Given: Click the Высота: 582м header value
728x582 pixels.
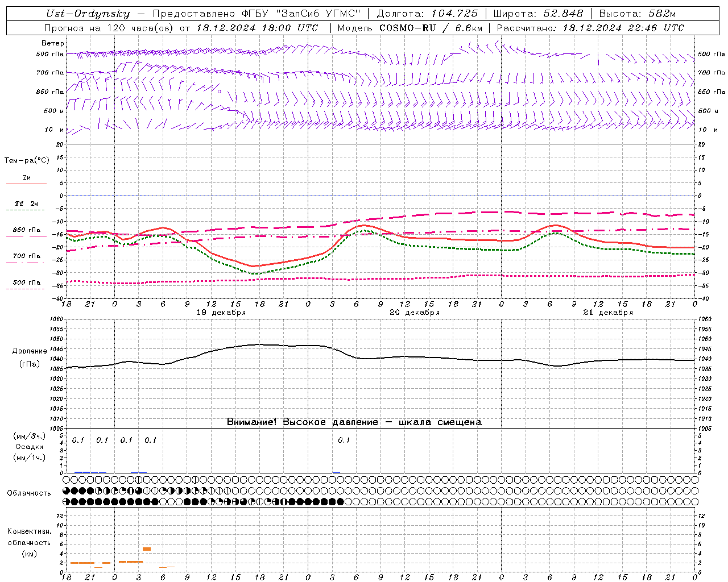Looking at the screenshot, I should [638, 14].
